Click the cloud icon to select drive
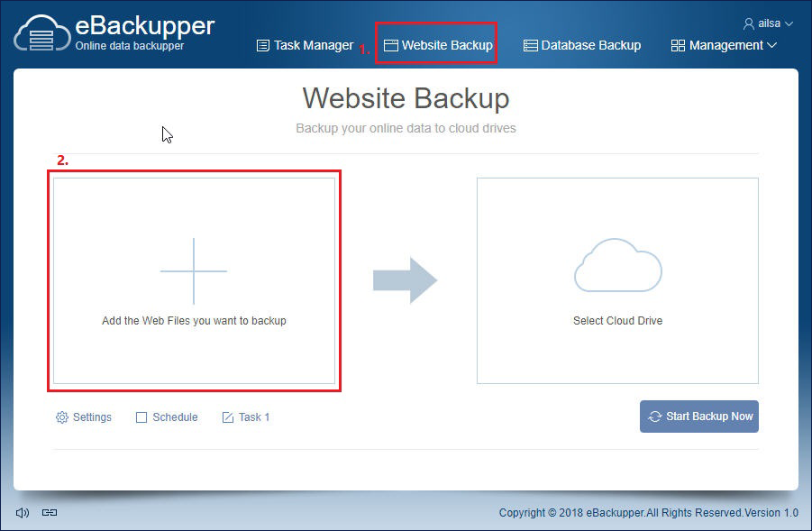812x531 pixels. (618, 265)
